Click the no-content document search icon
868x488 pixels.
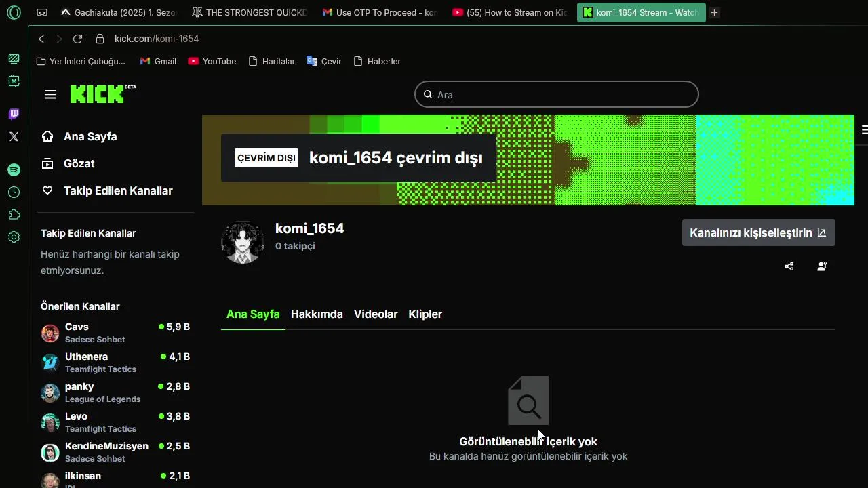click(x=528, y=401)
